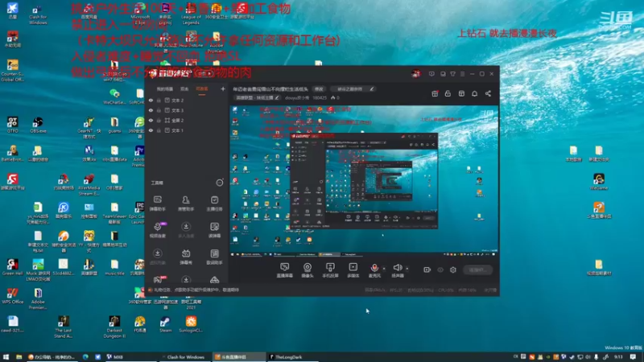The image size is (644, 362).
Task: Add 摄像头 camera source
Action: (x=308, y=270)
